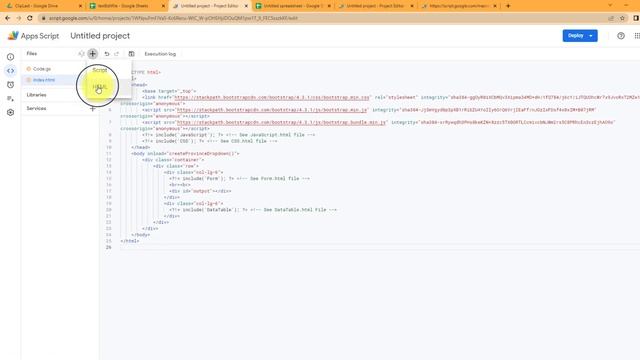Close the script.google.com tab

(495, 6)
